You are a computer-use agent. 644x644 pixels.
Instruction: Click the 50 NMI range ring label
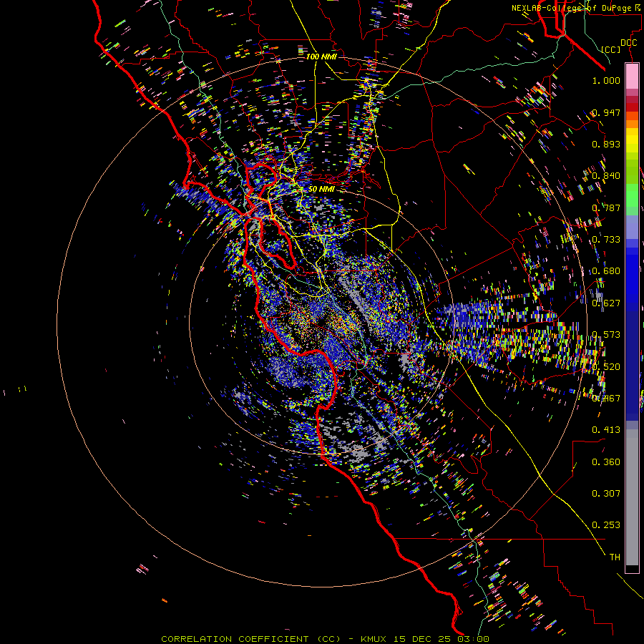[321, 189]
